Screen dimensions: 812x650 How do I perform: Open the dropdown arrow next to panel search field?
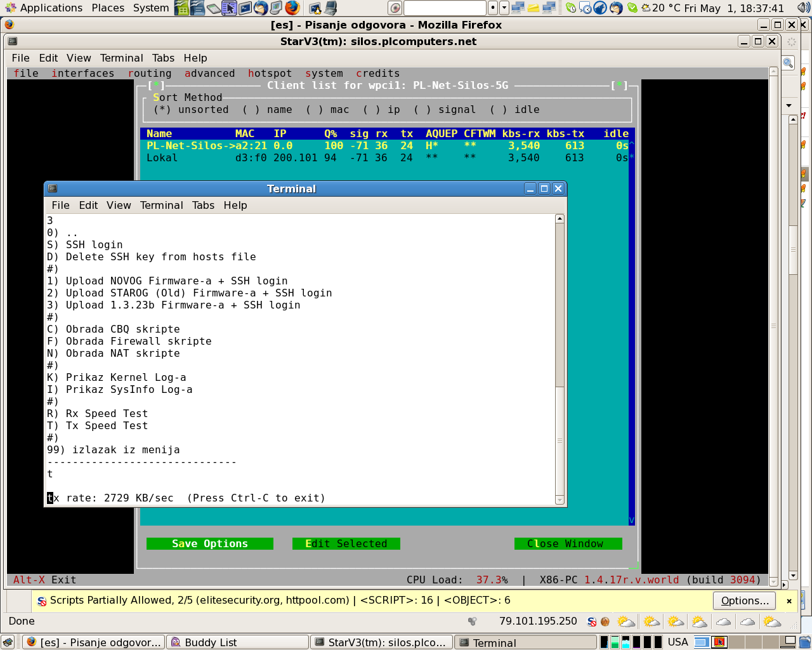(504, 8)
